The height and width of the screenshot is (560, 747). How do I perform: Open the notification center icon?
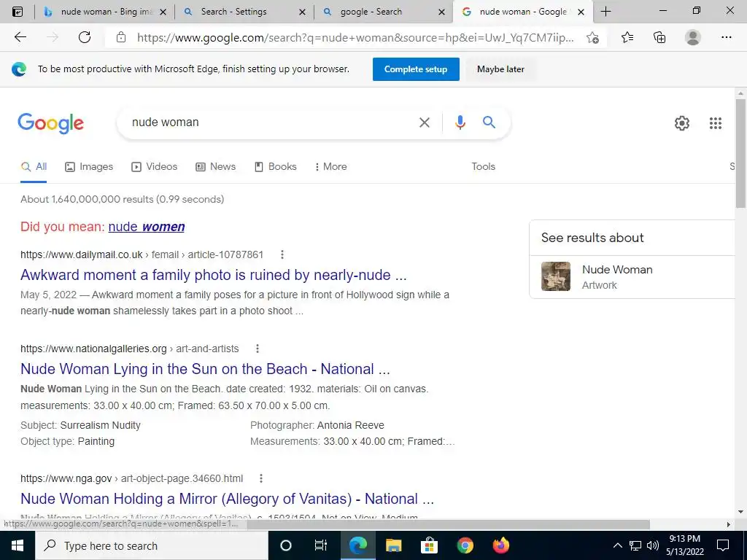pyautogui.click(x=723, y=545)
